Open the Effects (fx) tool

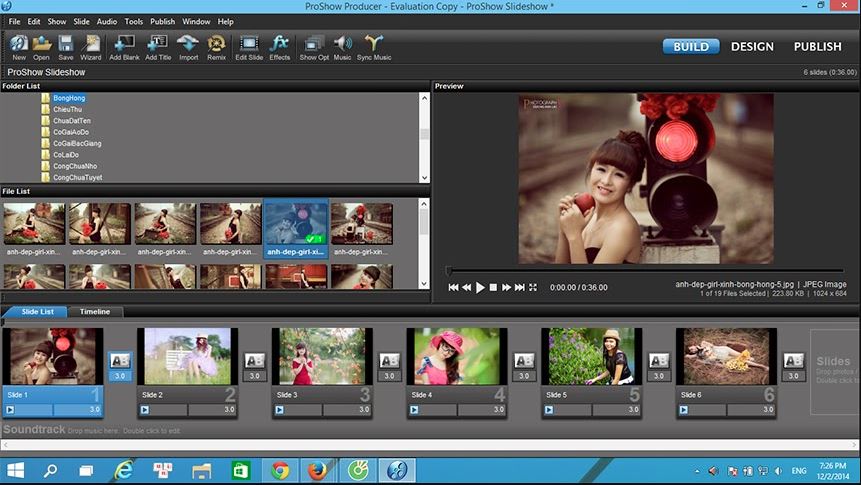tap(279, 47)
